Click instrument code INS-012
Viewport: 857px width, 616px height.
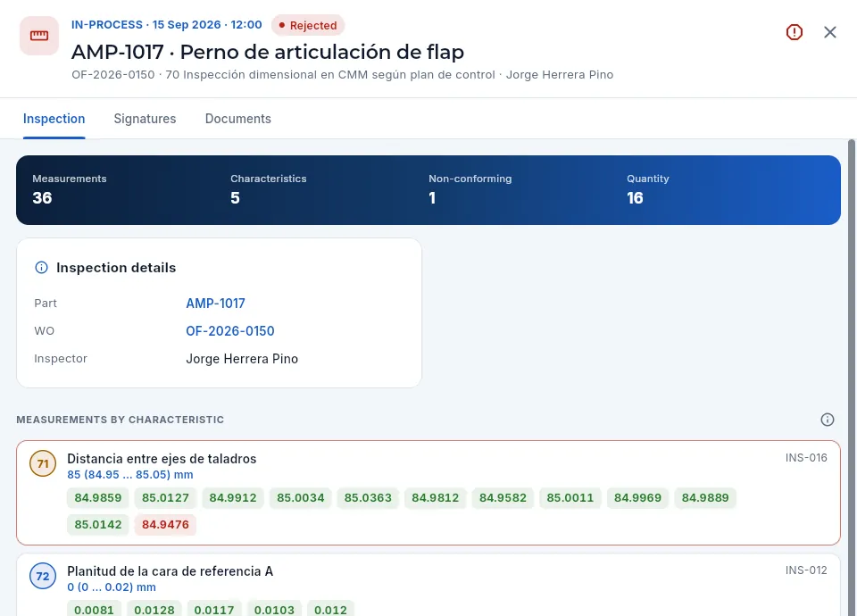[x=806, y=570]
